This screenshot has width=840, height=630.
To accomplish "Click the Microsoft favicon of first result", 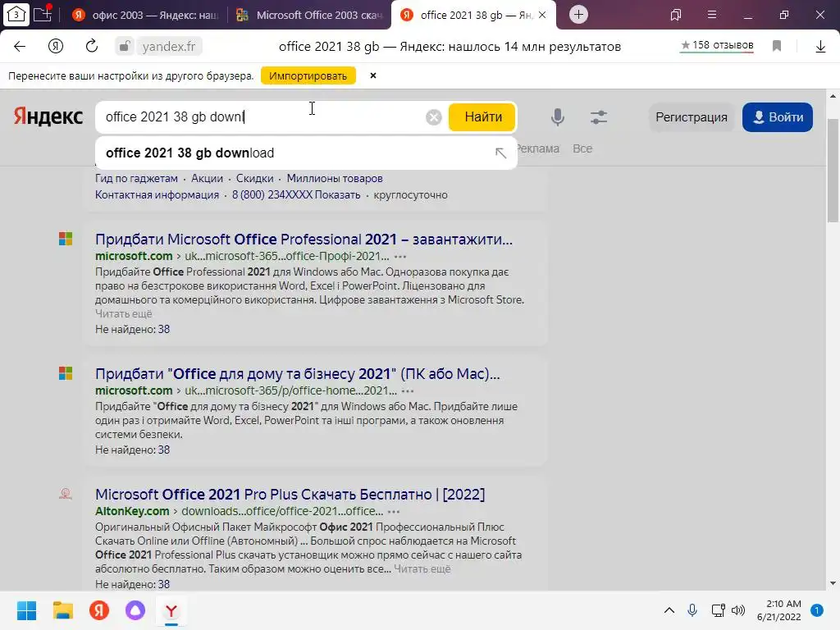I will coord(66,239).
